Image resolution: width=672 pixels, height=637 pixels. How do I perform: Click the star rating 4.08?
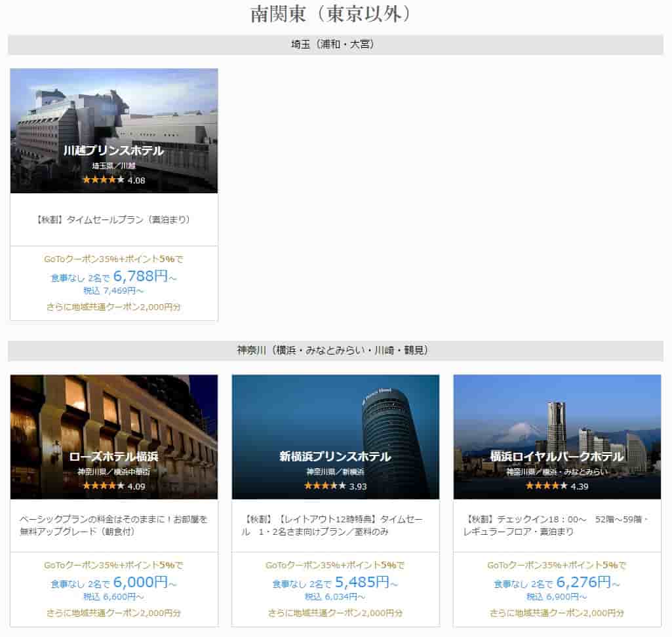click(113, 180)
